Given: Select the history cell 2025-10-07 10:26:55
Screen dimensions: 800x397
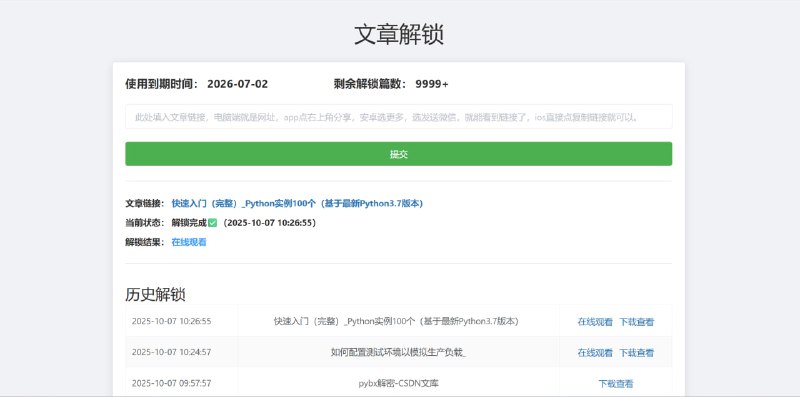Looking at the screenshot, I should click(x=171, y=321).
